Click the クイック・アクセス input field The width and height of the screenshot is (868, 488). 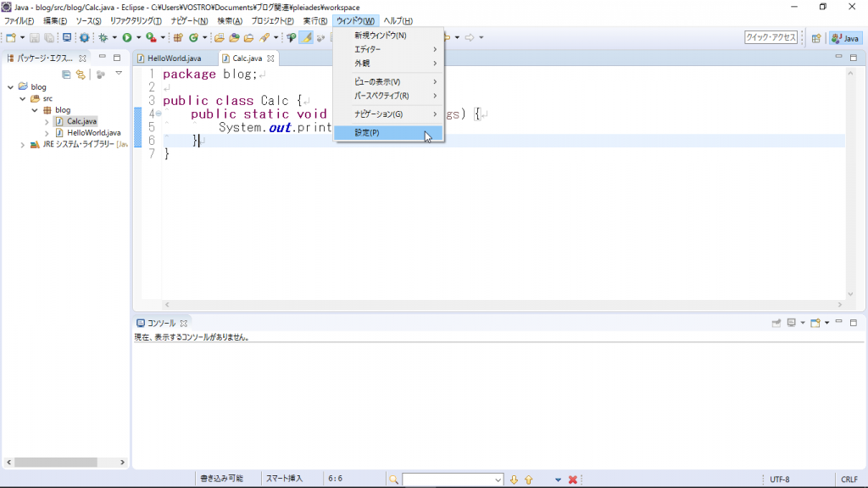click(x=771, y=37)
